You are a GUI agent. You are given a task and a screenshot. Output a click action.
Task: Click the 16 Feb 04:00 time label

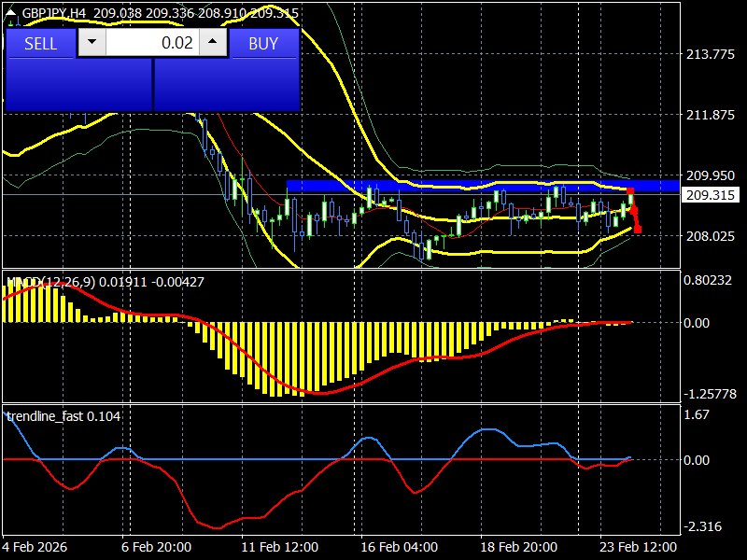[400, 547]
